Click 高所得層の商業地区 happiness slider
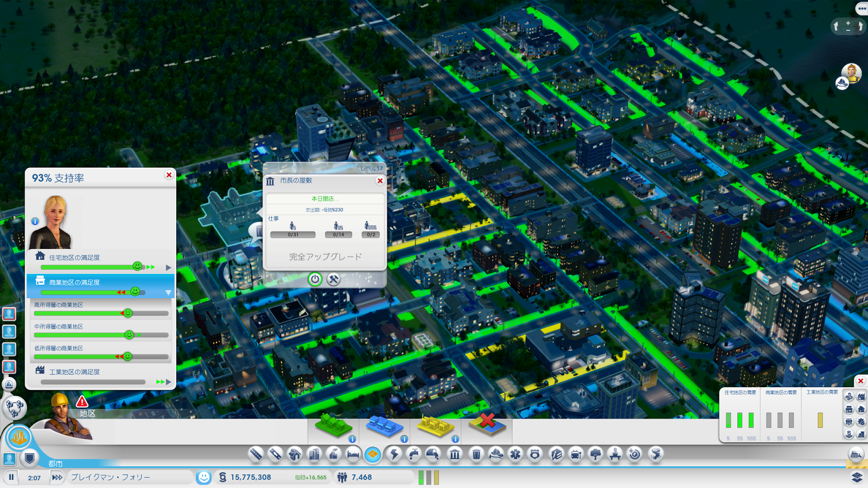 101,313
